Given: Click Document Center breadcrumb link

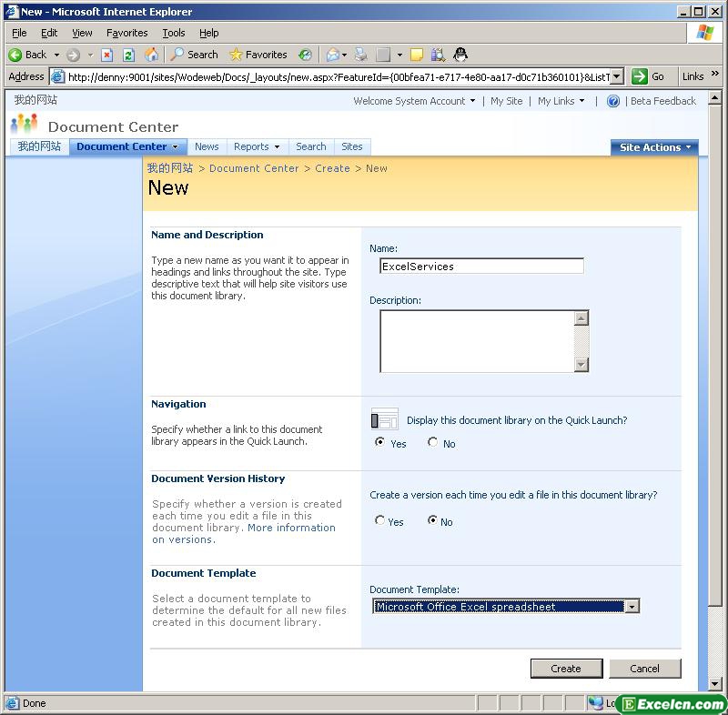Looking at the screenshot, I should [x=254, y=168].
